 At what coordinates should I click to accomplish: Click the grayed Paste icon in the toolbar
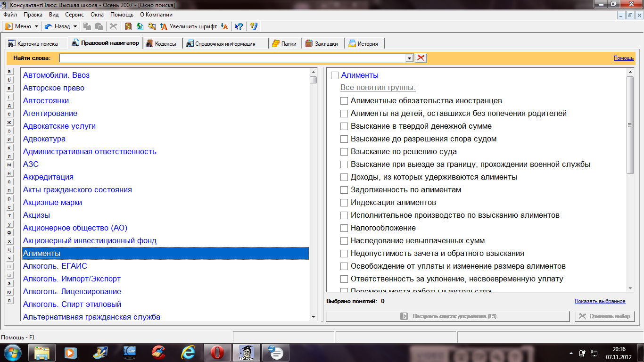tap(99, 26)
